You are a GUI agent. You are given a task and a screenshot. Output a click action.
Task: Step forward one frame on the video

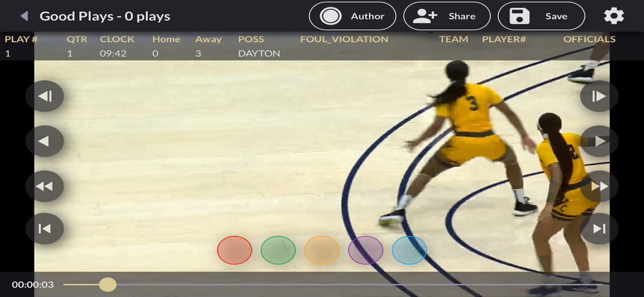pyautogui.click(x=599, y=96)
